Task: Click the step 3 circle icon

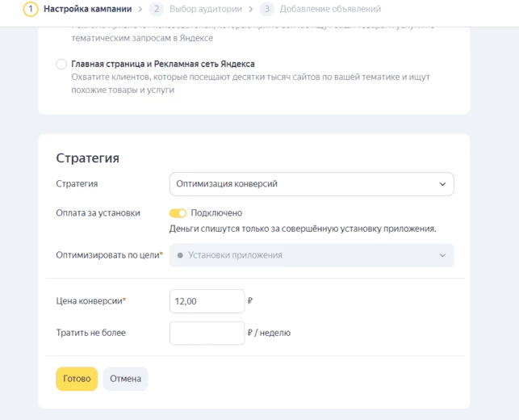Action: (x=267, y=9)
